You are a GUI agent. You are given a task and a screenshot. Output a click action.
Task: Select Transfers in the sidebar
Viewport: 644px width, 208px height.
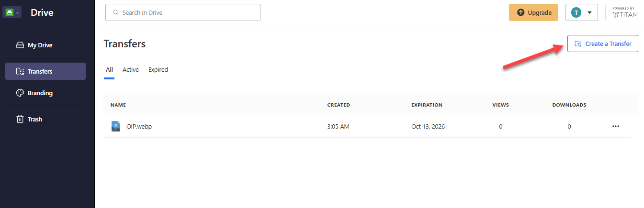click(x=45, y=71)
